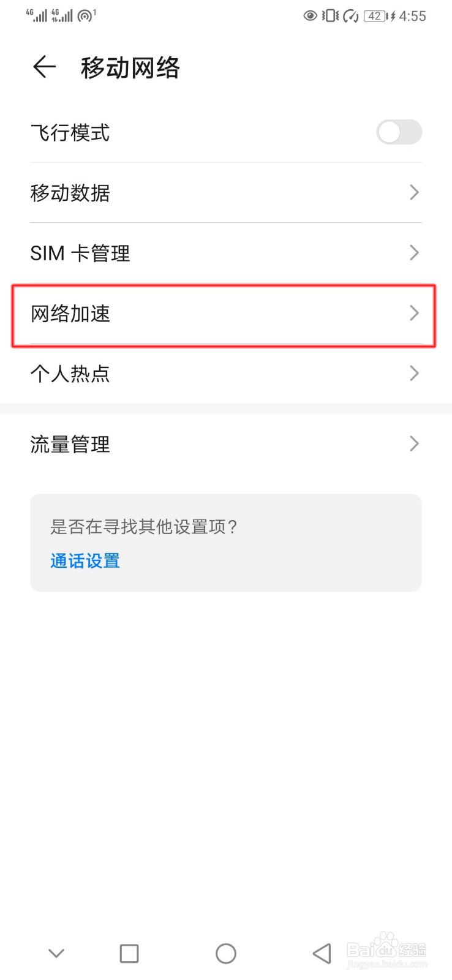
Task: Tap the chevron next to 个人热点
Action: [414, 374]
